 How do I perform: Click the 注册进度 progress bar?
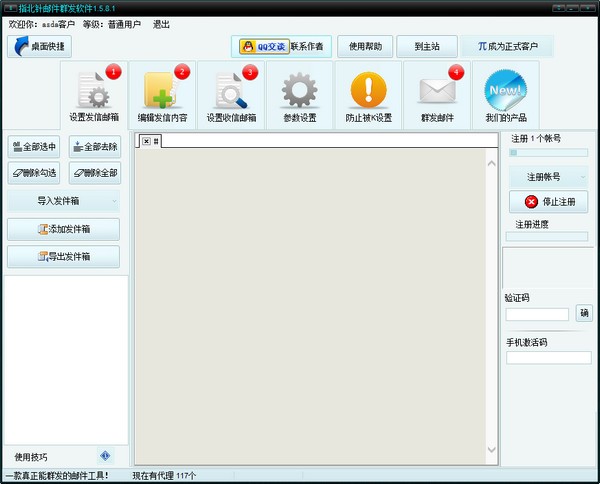(x=547, y=236)
